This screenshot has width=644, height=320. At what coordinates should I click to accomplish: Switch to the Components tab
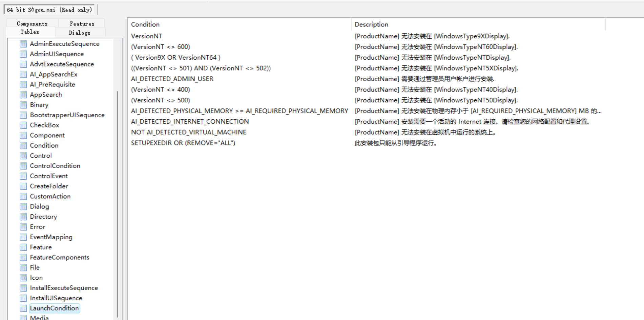pyautogui.click(x=32, y=24)
